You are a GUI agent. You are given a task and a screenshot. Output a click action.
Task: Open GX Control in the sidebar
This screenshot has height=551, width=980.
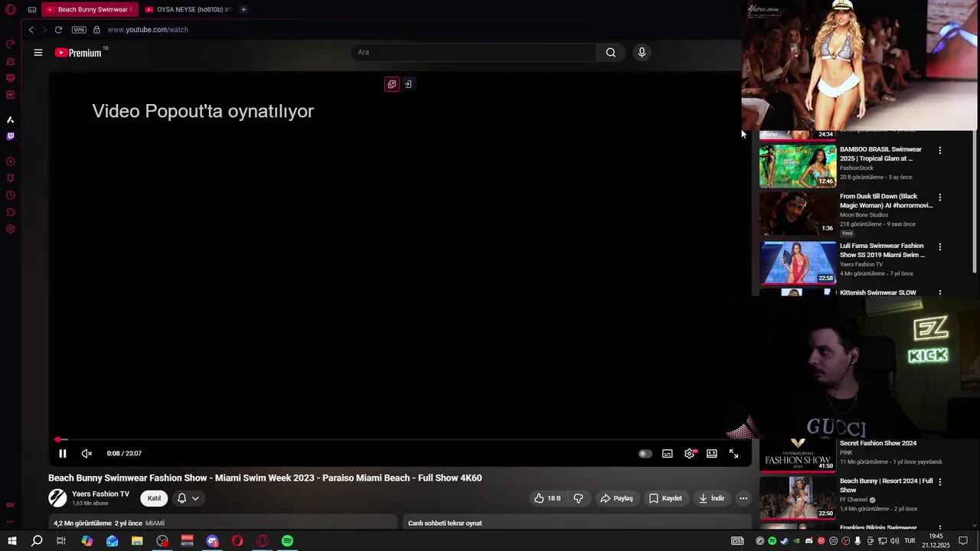tap(10, 44)
